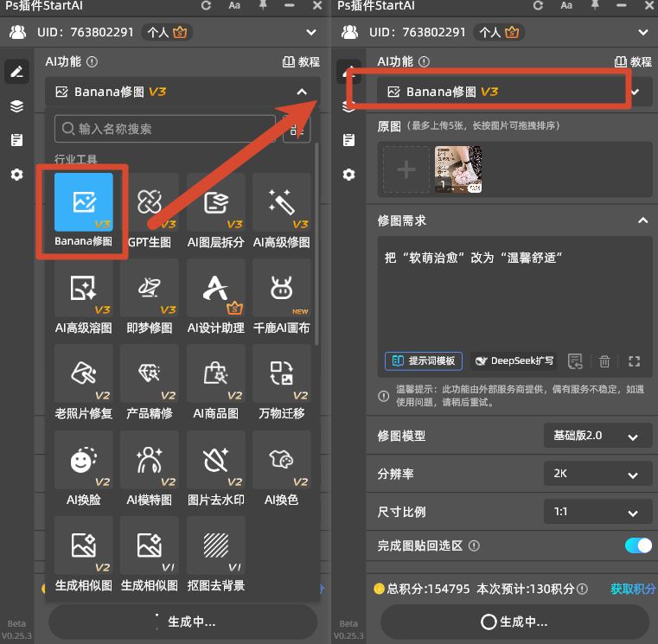Click the pencil edit icon in left sidebar

16,72
